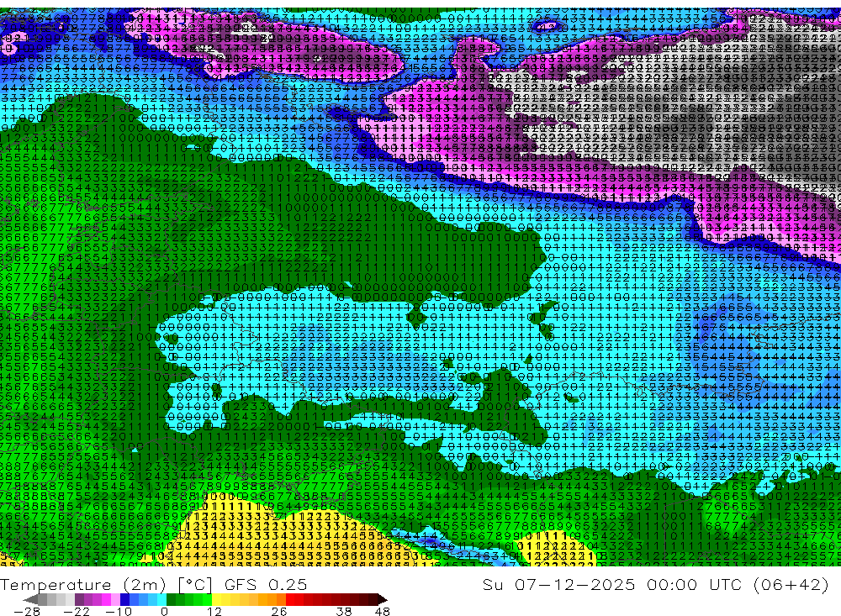The height and width of the screenshot is (616, 841).
Task: Click the '[°C]' unit label
Action: coord(195,584)
